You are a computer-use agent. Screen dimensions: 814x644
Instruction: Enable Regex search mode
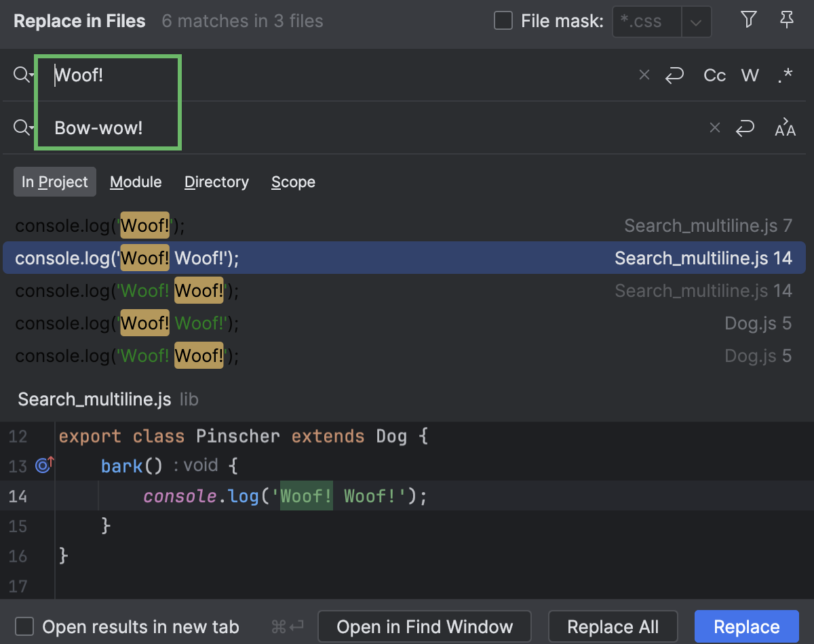(x=785, y=75)
